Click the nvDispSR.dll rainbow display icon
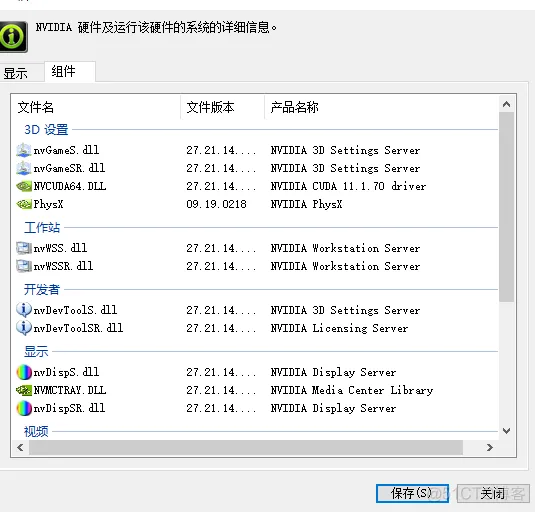Screen dimensions: 535x512 24,408
